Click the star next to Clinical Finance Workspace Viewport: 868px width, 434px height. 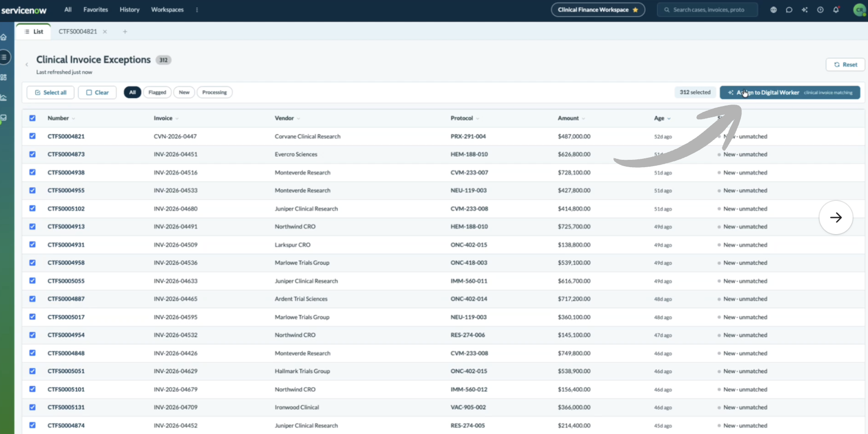(635, 10)
